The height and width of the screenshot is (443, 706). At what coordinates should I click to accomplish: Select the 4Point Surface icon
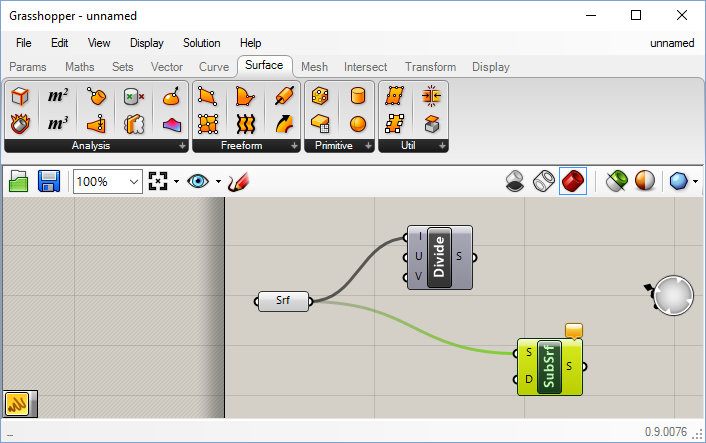coord(208,96)
